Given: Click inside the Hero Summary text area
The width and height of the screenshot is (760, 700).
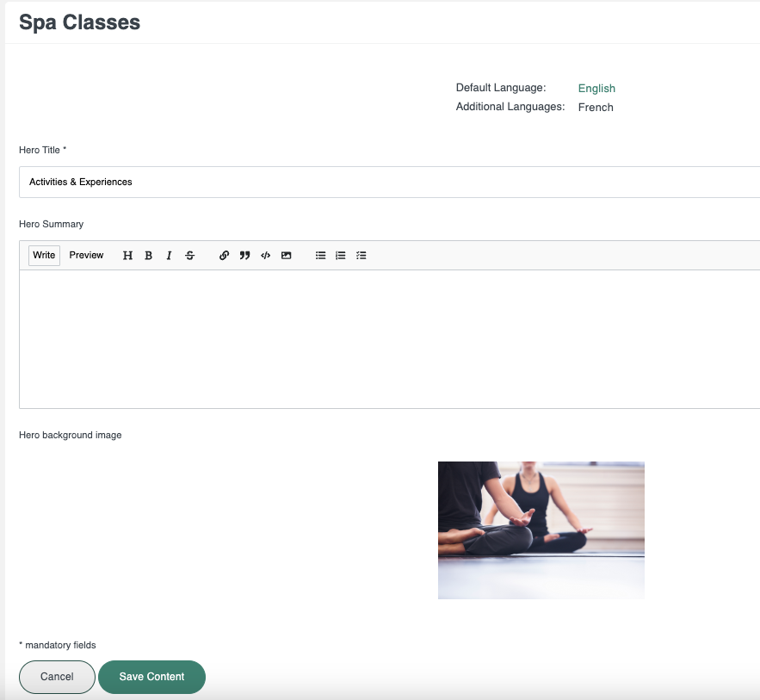Looking at the screenshot, I should coord(389,339).
